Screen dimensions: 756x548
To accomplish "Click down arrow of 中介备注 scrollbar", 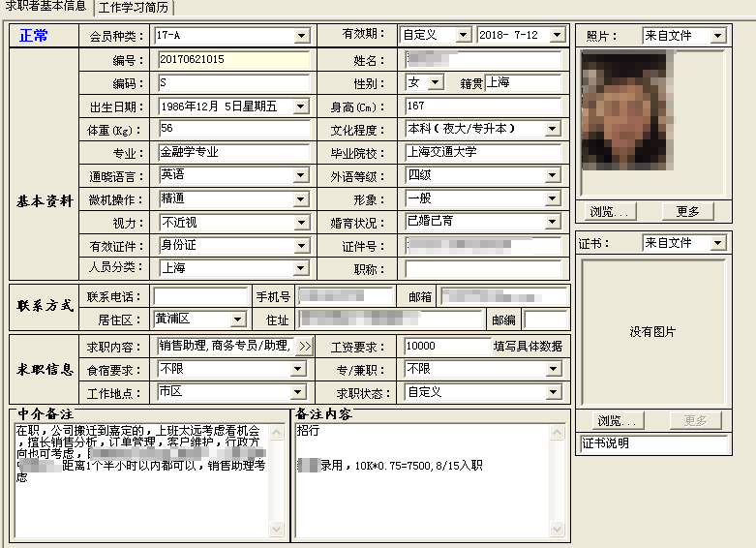I will pyautogui.click(x=277, y=530).
